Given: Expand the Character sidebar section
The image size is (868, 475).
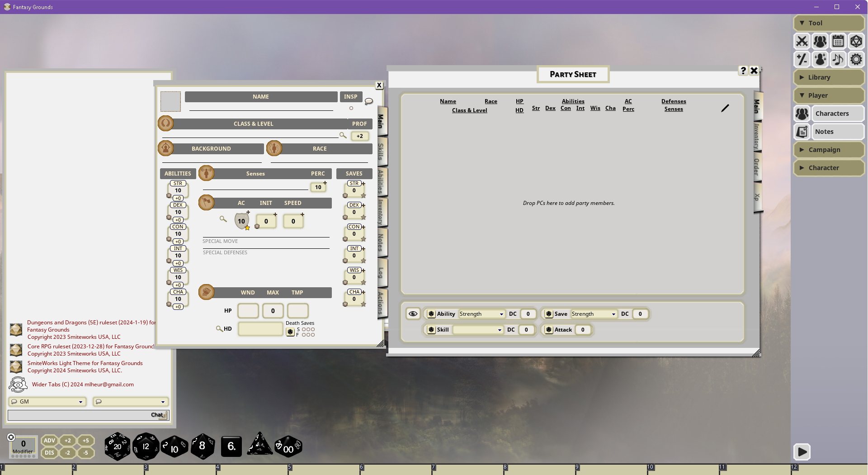Looking at the screenshot, I should coord(829,168).
